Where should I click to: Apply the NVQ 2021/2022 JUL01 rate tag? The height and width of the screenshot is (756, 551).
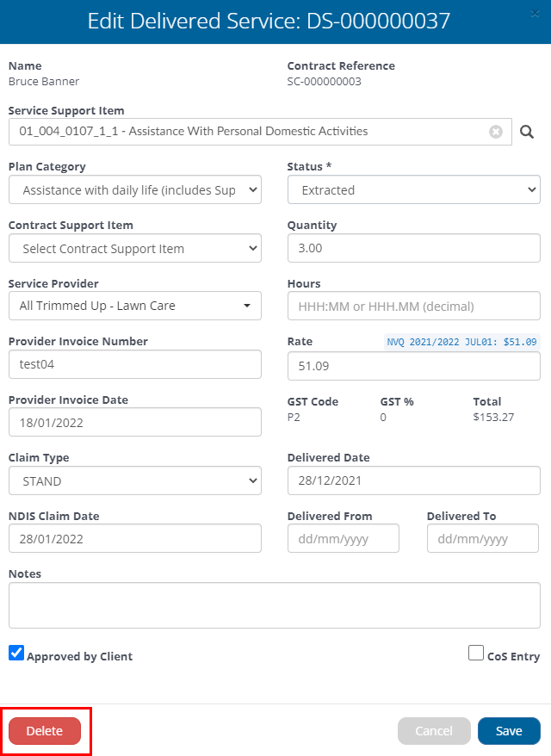[461, 342]
